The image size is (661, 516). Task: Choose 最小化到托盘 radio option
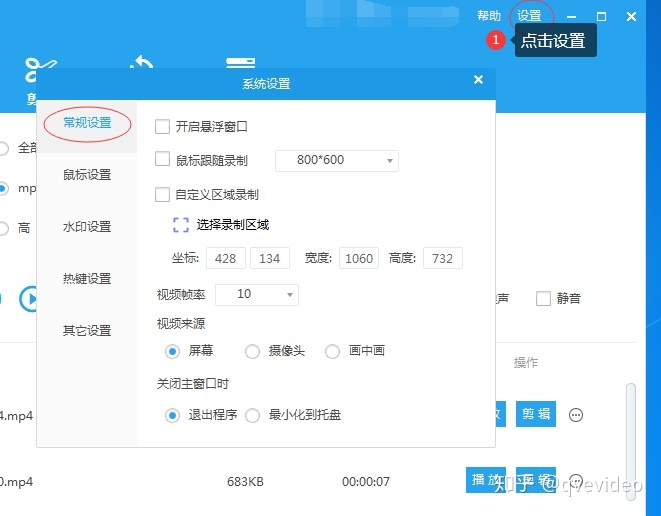[x=252, y=416]
